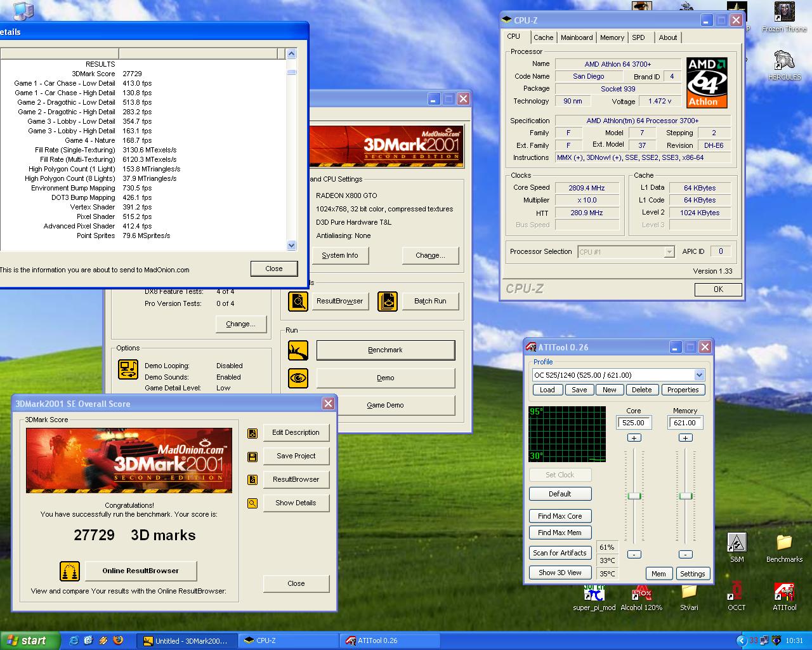Select the OCCT desktop shortcut
The height and width of the screenshot is (650, 812).
(x=737, y=596)
